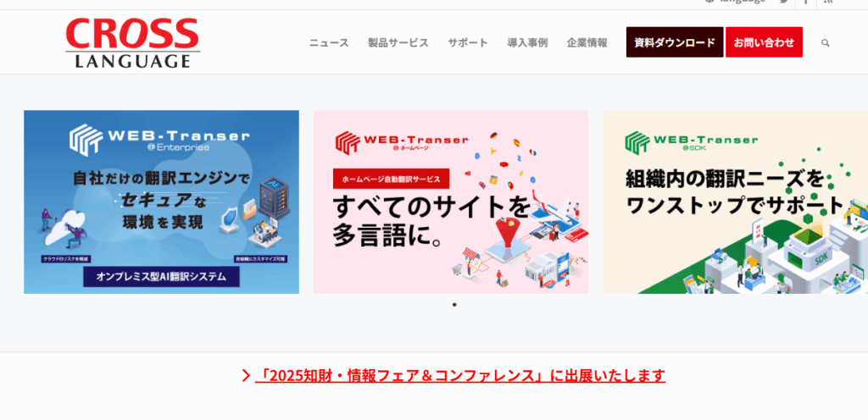868x420 pixels.
Task: Click the globe language icon at top
Action: (x=709, y=2)
